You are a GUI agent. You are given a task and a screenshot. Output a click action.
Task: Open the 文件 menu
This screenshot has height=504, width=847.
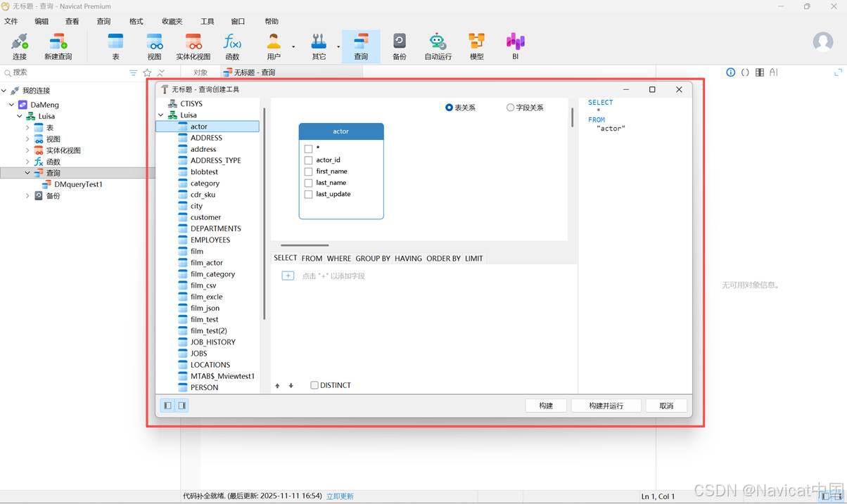point(11,21)
